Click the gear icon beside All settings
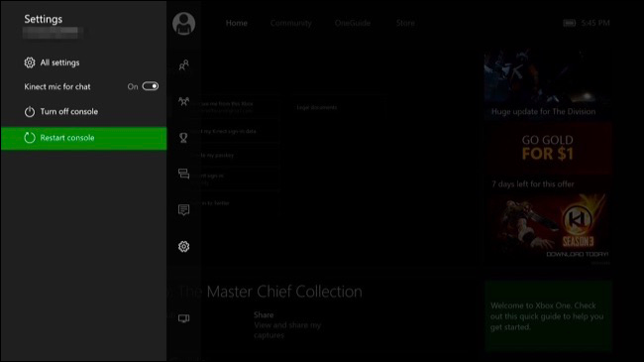 [x=30, y=62]
